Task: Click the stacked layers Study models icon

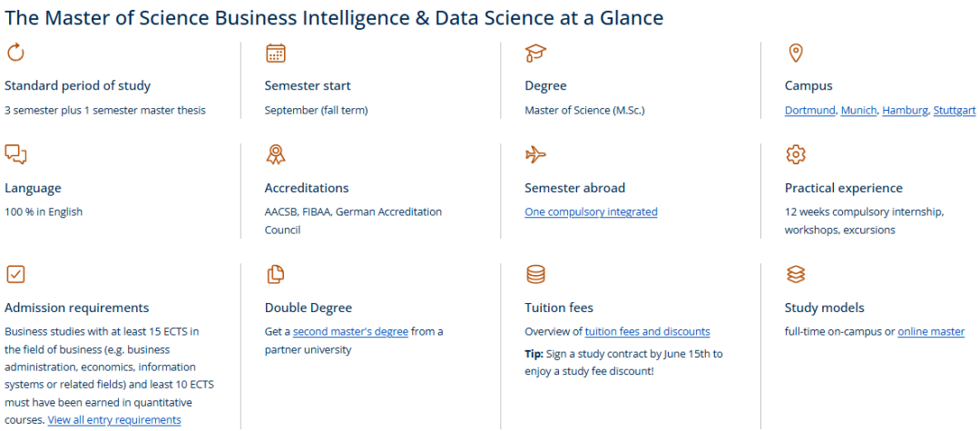Action: 796,274
